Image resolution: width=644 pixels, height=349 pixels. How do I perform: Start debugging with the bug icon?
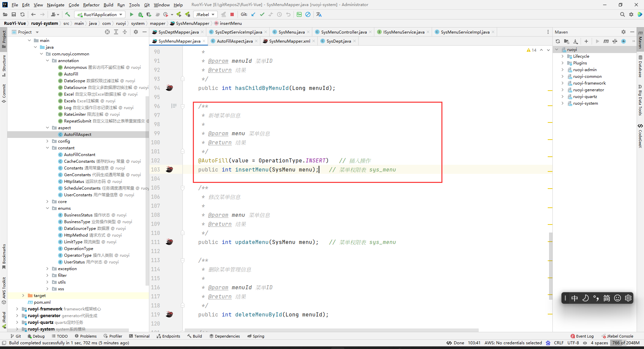pyautogui.click(x=140, y=14)
